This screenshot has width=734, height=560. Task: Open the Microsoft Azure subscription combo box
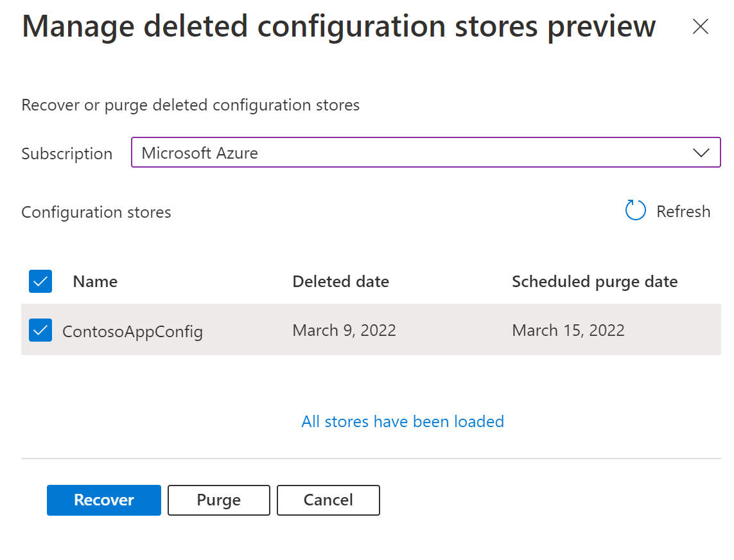pos(411,153)
